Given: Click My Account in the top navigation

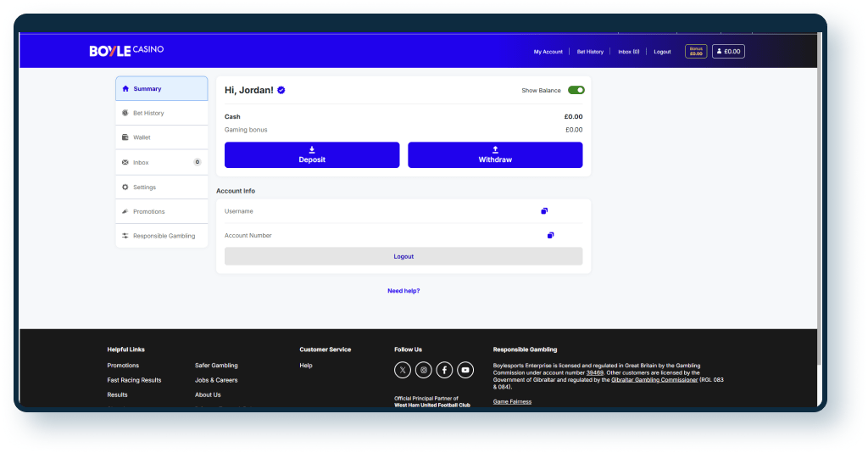Looking at the screenshot, I should pos(548,52).
